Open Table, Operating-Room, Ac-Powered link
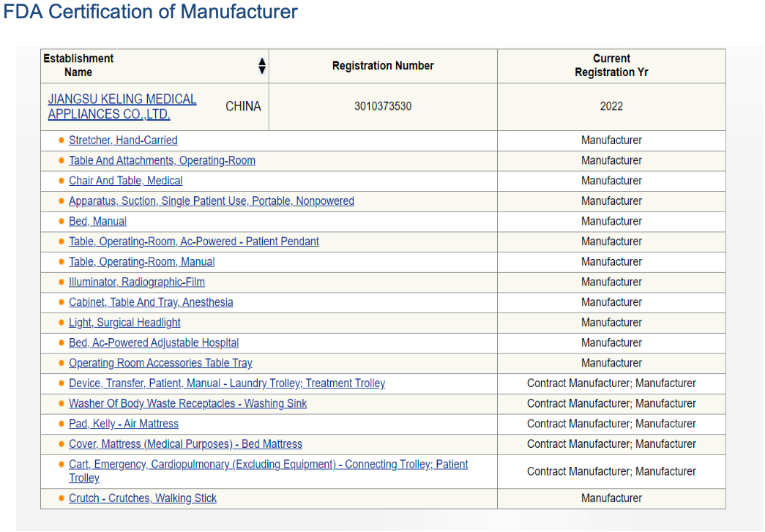Viewport: 765px width, 532px height. click(193, 241)
